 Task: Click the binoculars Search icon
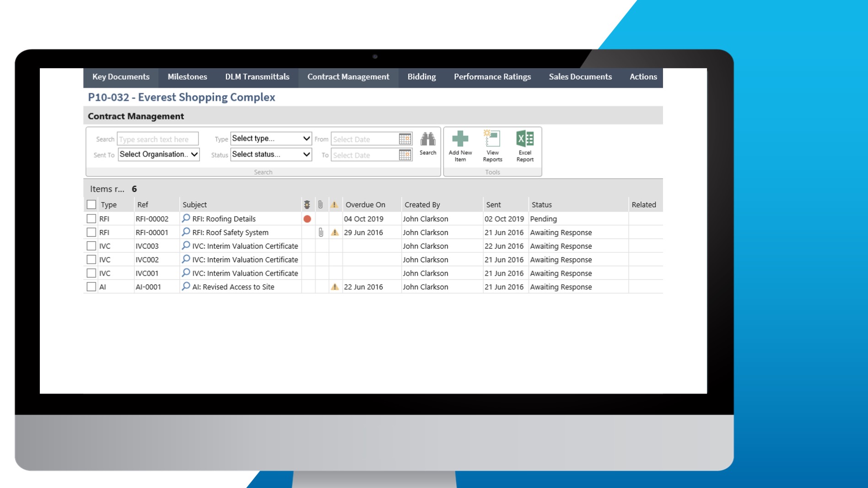428,139
